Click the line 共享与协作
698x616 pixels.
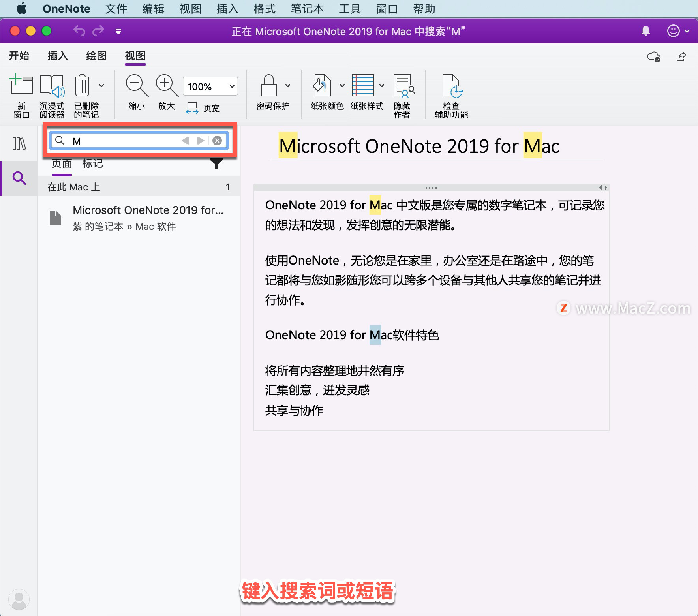click(x=294, y=411)
